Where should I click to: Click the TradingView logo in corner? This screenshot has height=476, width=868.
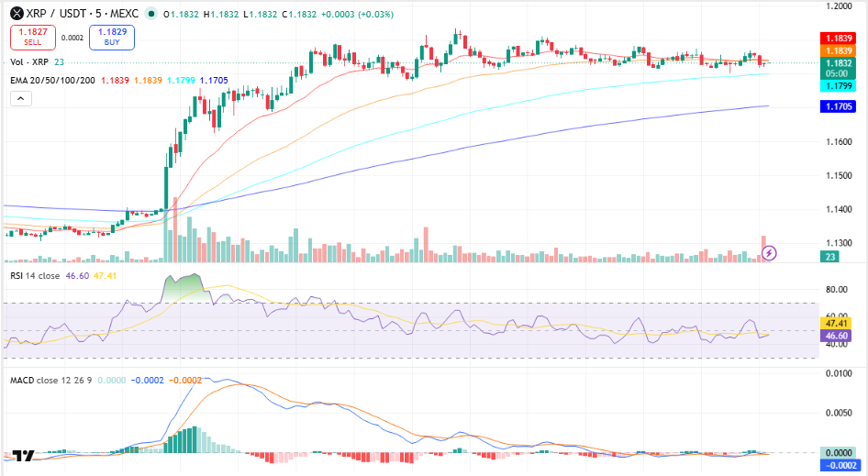(23, 456)
